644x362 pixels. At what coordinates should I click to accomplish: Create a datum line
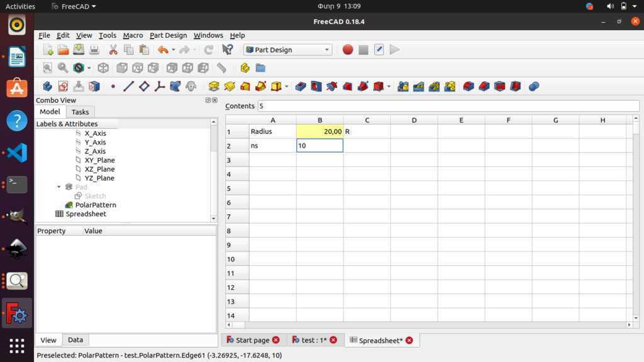point(128,86)
